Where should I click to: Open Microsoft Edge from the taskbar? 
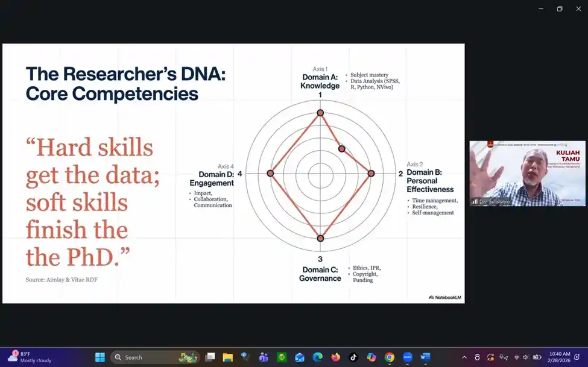coord(317,357)
